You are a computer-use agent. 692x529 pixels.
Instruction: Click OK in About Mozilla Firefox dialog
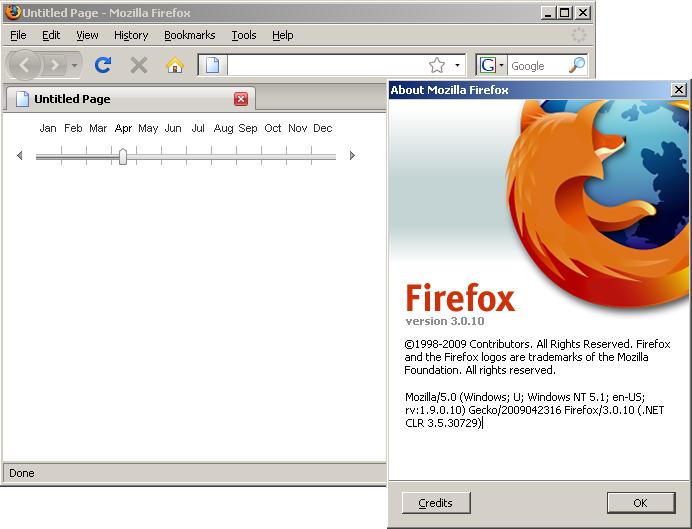641,503
